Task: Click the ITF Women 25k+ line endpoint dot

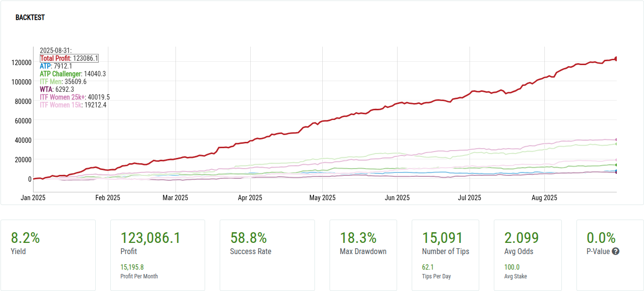Action: [x=616, y=140]
